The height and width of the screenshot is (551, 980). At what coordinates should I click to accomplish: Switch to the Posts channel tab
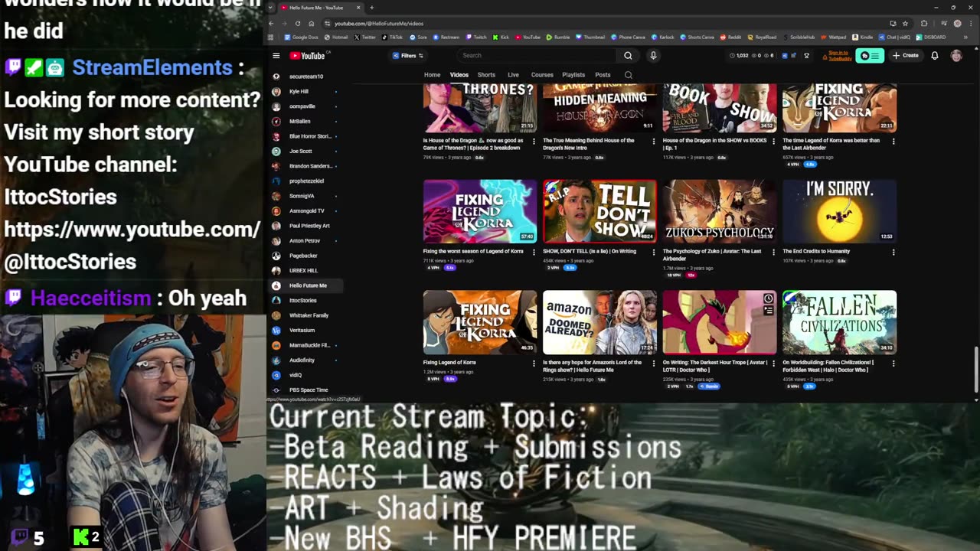pyautogui.click(x=603, y=75)
